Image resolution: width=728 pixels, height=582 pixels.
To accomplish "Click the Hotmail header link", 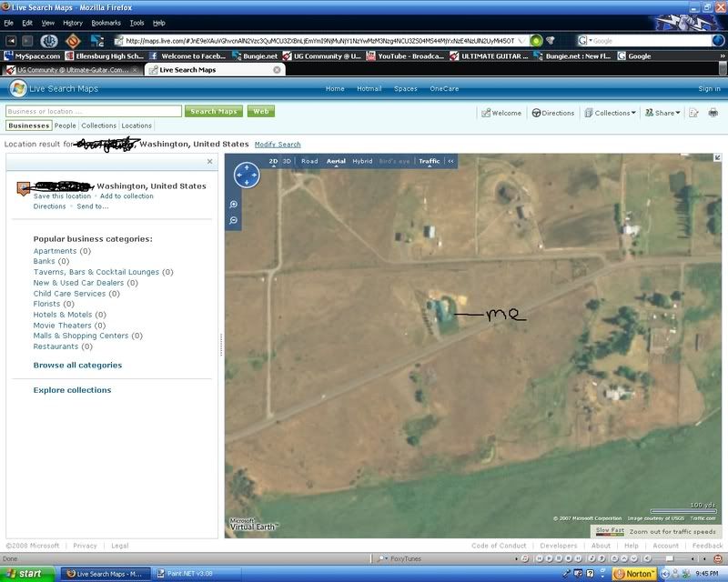I will tap(369, 88).
